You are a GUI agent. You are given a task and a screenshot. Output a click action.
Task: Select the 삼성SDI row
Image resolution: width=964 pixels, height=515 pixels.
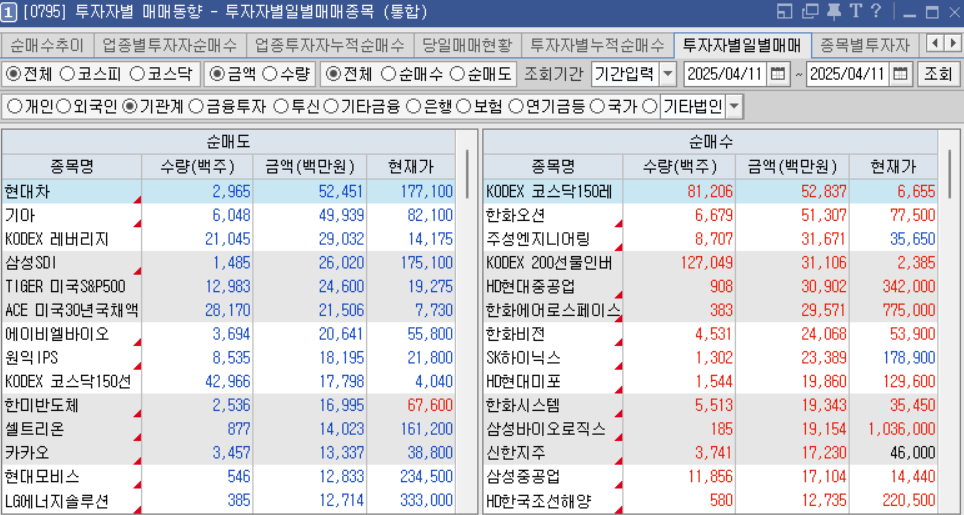(x=228, y=263)
